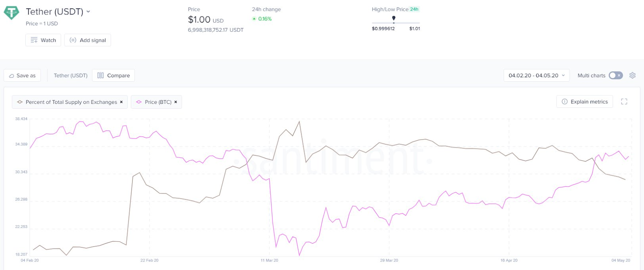Click the 24h High/Low Price period badge
This screenshot has height=270, width=644.
click(415, 9)
